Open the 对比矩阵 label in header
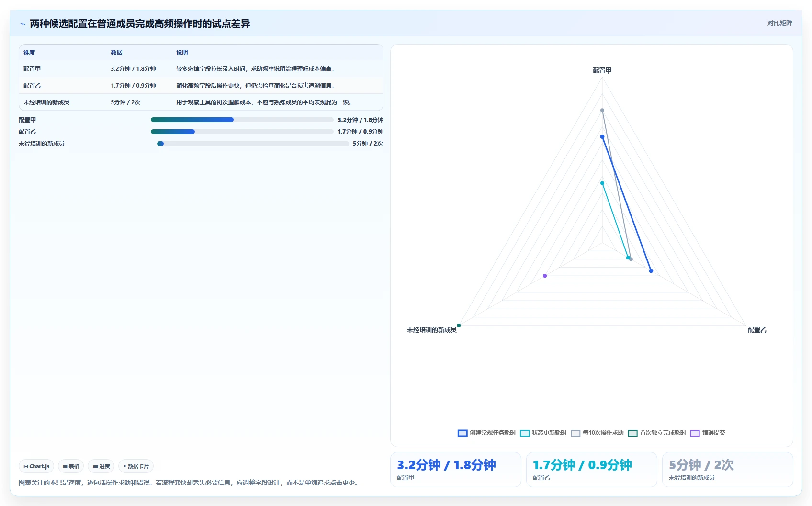Screen dimensions: 812x506 coord(779,23)
